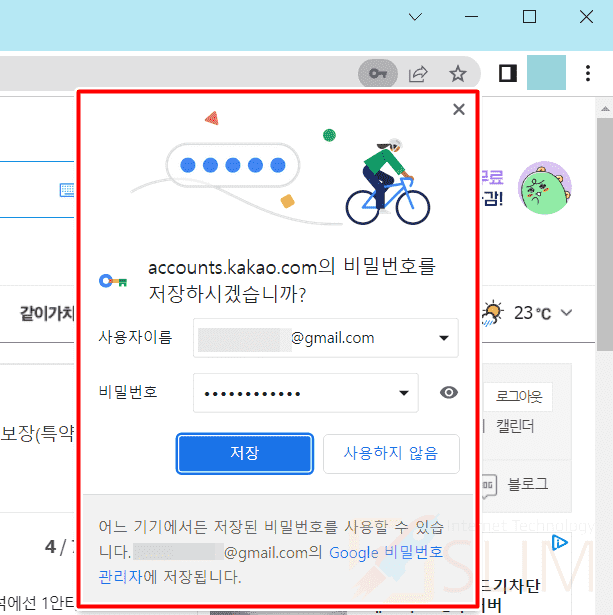Image resolution: width=613 pixels, height=615 pixels.
Task: Minimize the browser window
Action: (471, 17)
